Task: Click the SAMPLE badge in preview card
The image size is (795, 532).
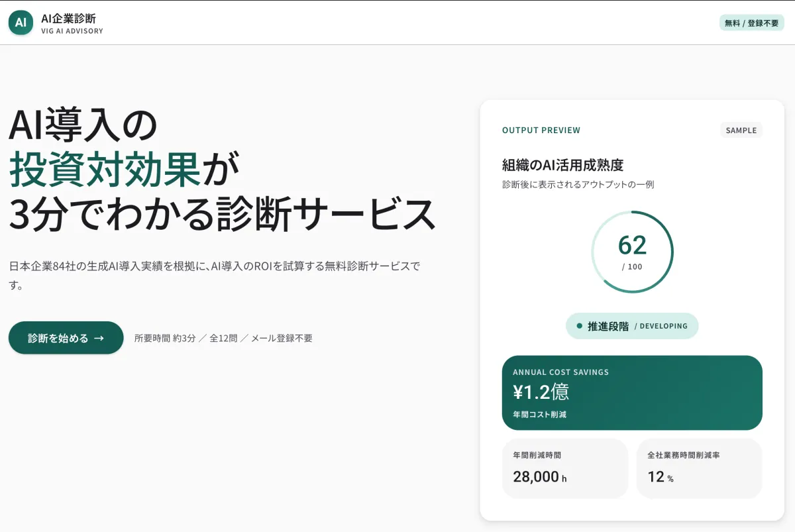Action: (741, 131)
